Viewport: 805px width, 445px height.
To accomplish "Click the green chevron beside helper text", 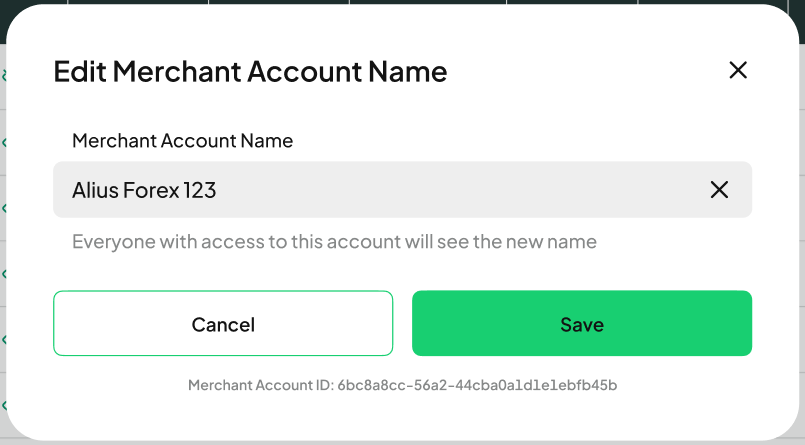I will pyautogui.click(x=4, y=274).
